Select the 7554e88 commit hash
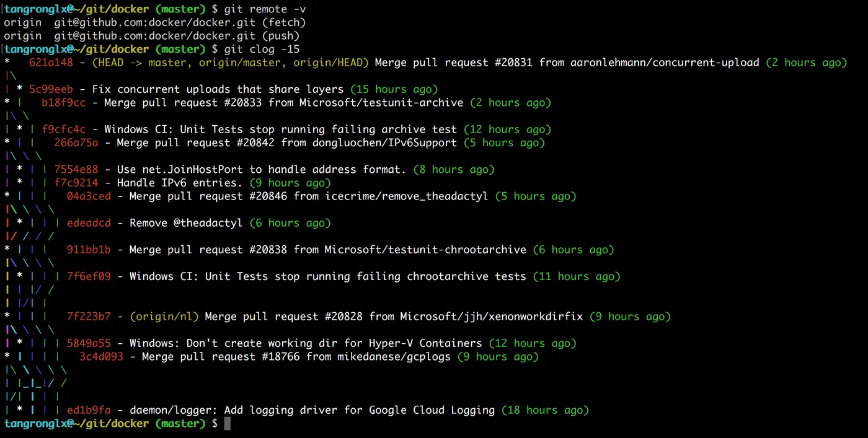This screenshot has height=438, width=868. click(x=76, y=170)
